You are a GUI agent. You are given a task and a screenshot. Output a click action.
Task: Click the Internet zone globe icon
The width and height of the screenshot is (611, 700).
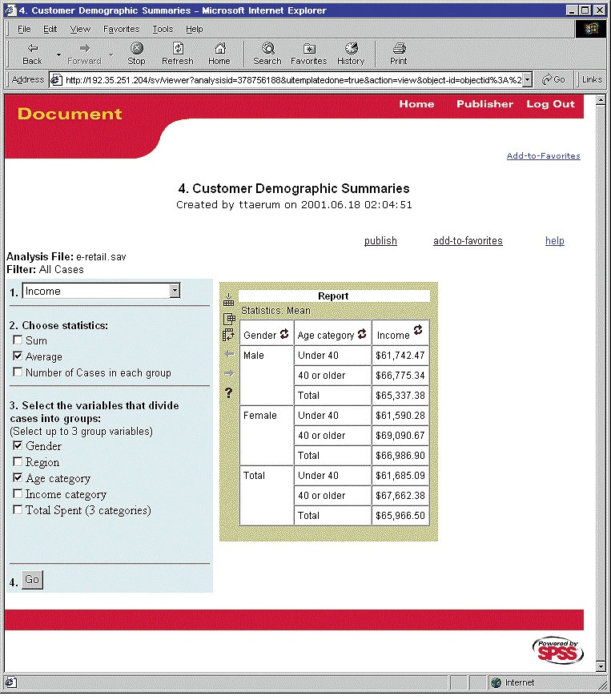tap(496, 682)
